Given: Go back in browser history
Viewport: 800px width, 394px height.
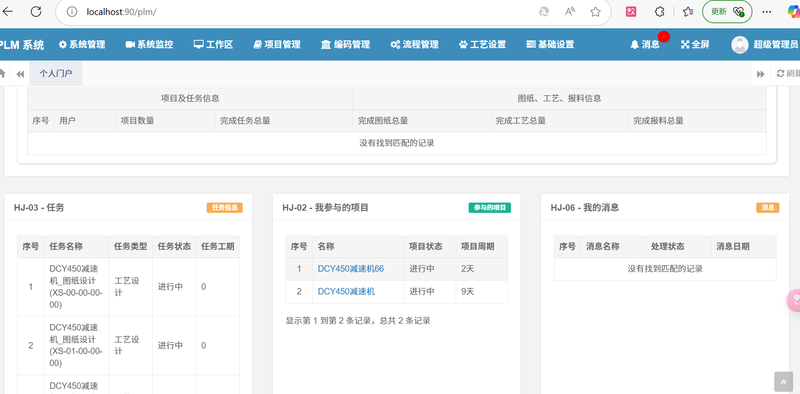Looking at the screenshot, I should (x=7, y=12).
